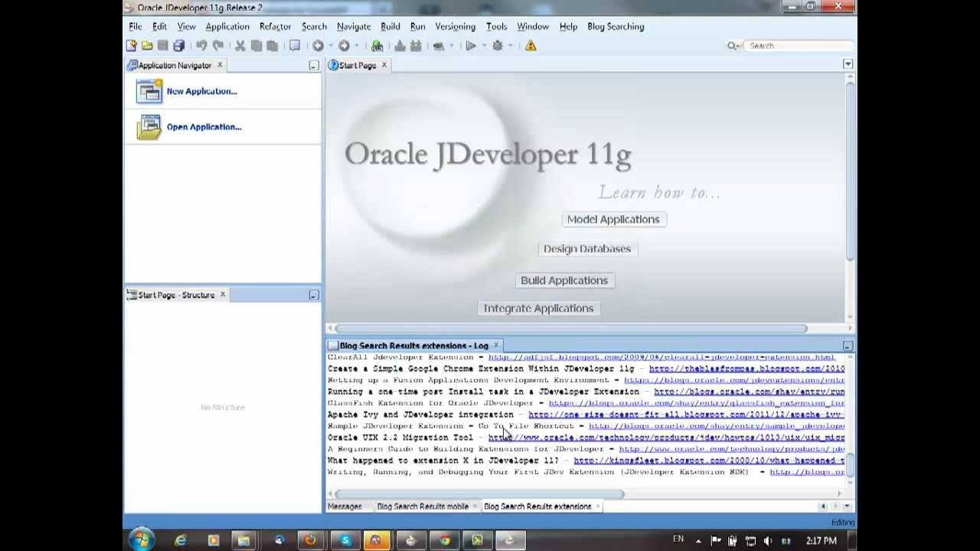Minimize the Blog Search Results log panel

click(x=847, y=346)
